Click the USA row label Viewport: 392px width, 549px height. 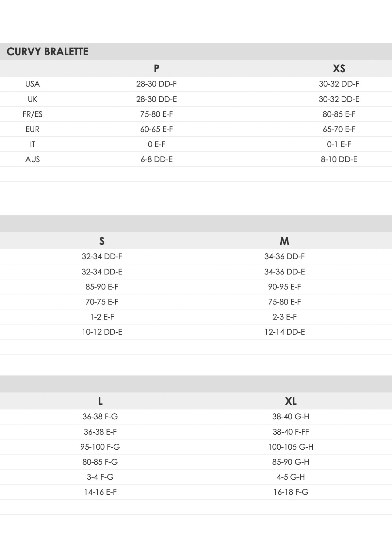pyautogui.click(x=32, y=84)
